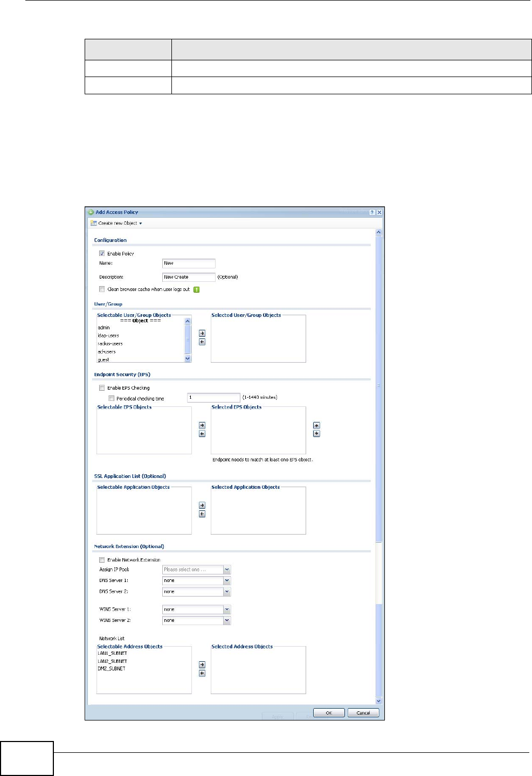
Task: Remove EPS object with left arrow icon
Action: 202,434
